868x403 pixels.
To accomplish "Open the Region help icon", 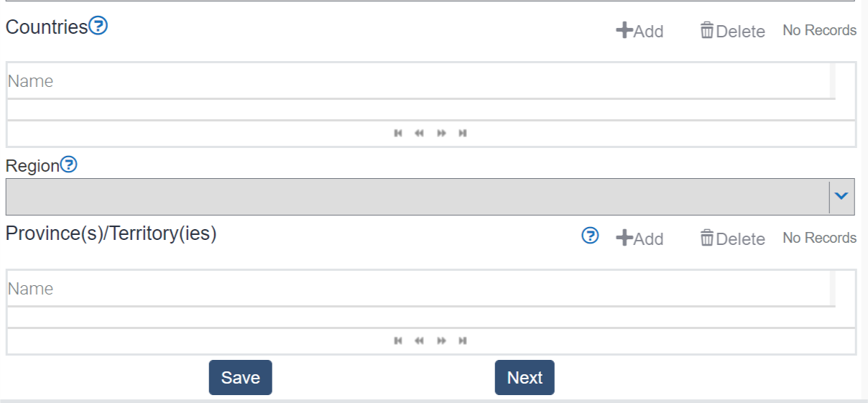I will coord(68,165).
